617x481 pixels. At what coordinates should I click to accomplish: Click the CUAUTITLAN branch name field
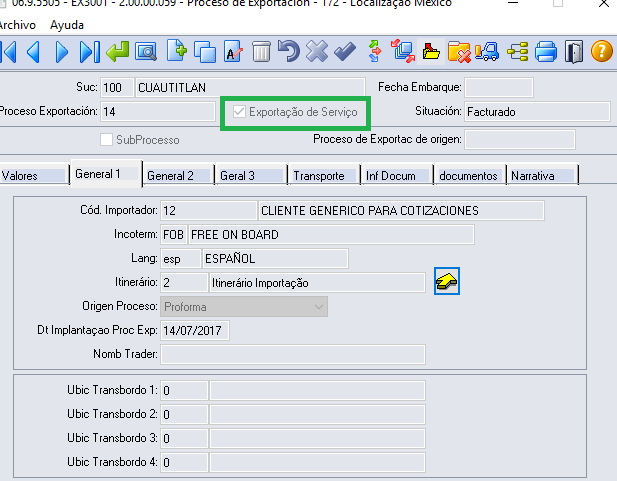tap(250, 87)
